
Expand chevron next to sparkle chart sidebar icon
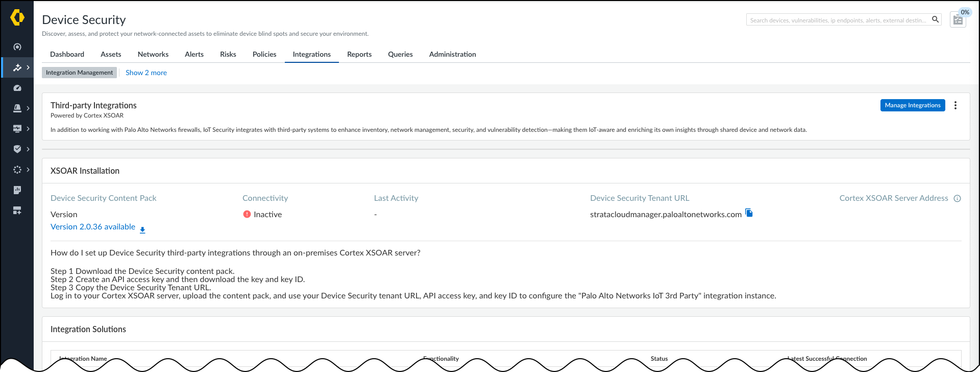point(28,67)
